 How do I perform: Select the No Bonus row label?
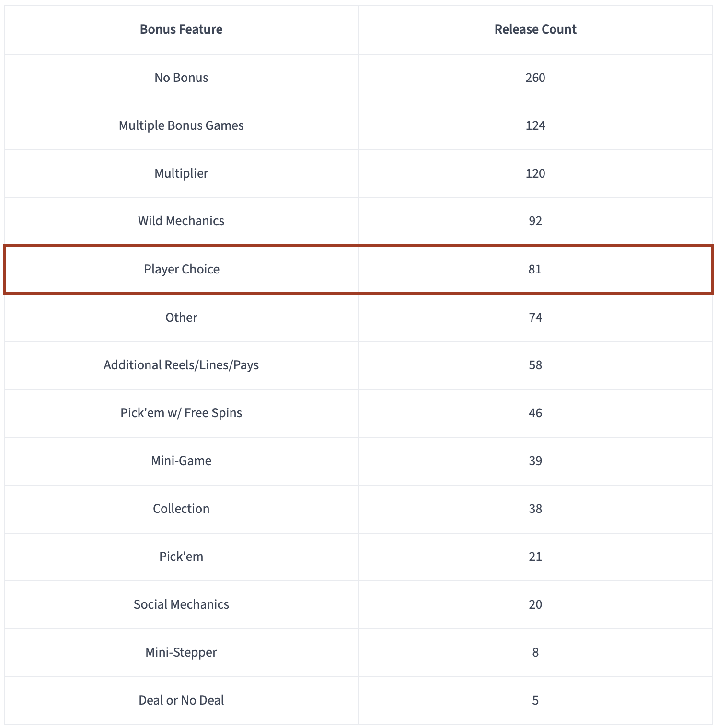click(x=181, y=78)
